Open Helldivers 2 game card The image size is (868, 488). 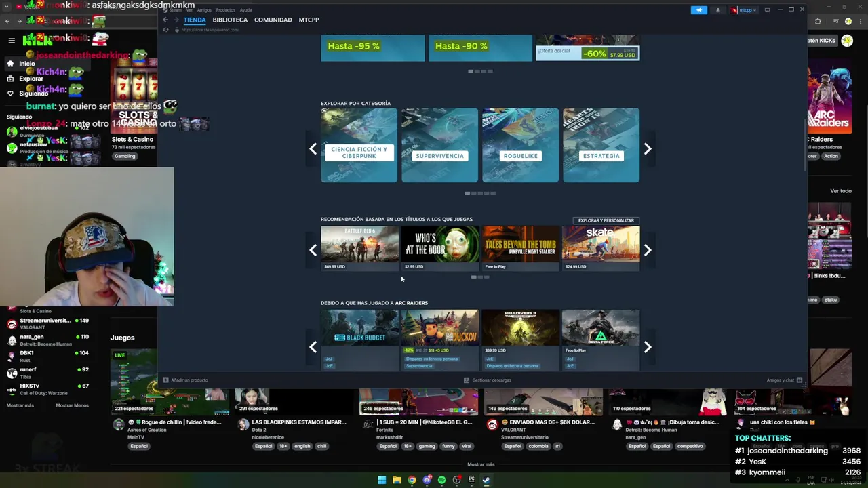pos(520,340)
